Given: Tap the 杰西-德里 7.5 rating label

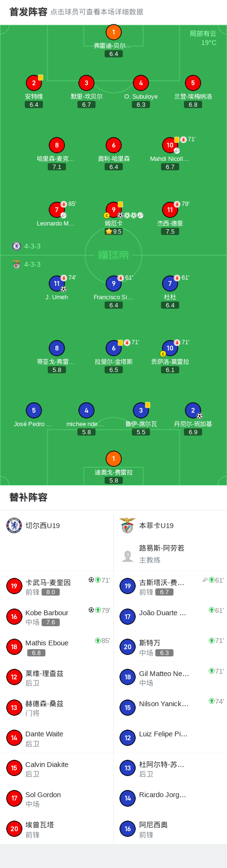Looking at the screenshot, I should pos(170,231).
